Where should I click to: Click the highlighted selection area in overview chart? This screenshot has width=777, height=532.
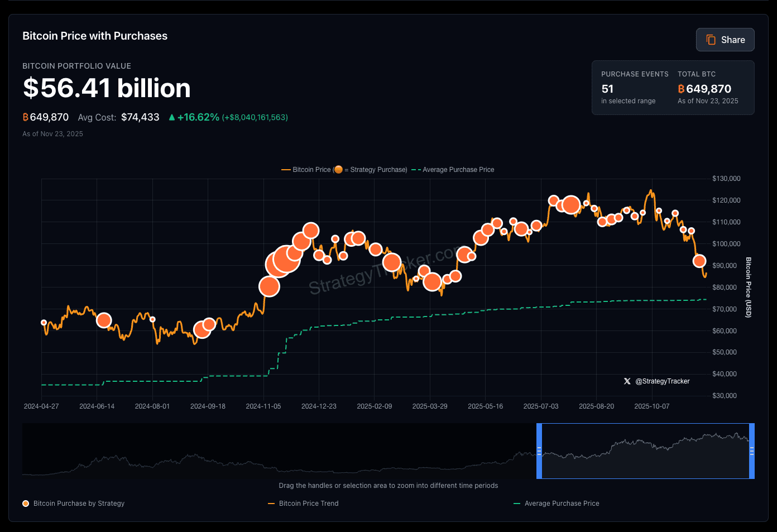(645, 451)
